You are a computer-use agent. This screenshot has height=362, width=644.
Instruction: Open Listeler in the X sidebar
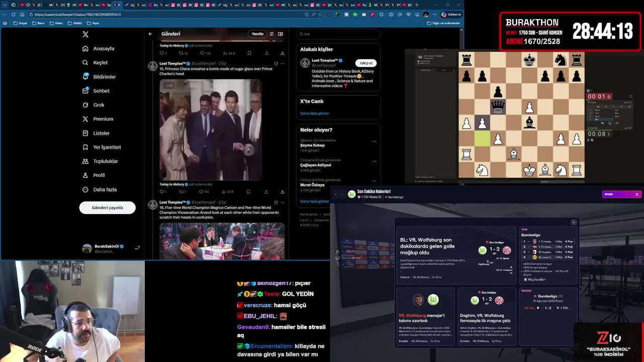(96, 133)
